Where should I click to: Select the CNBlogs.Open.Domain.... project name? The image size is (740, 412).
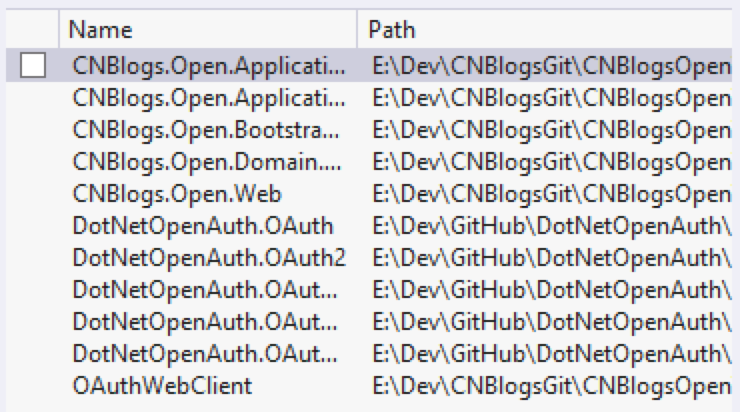click(x=207, y=162)
